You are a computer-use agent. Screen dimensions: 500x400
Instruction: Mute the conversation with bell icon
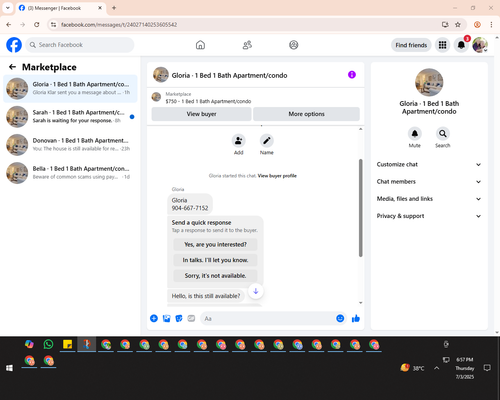pos(415,134)
